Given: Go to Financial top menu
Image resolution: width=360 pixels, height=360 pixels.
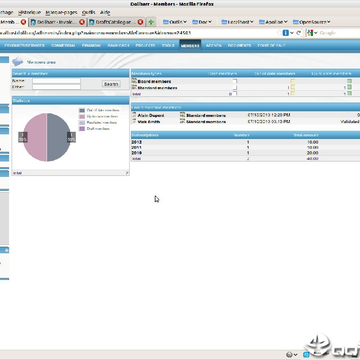Looking at the screenshot, I should (x=91, y=46).
